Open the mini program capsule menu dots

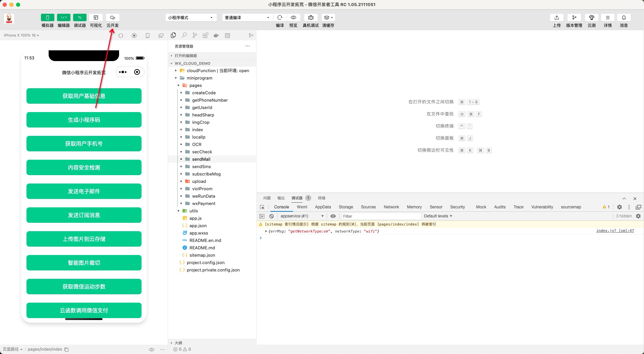click(x=123, y=72)
